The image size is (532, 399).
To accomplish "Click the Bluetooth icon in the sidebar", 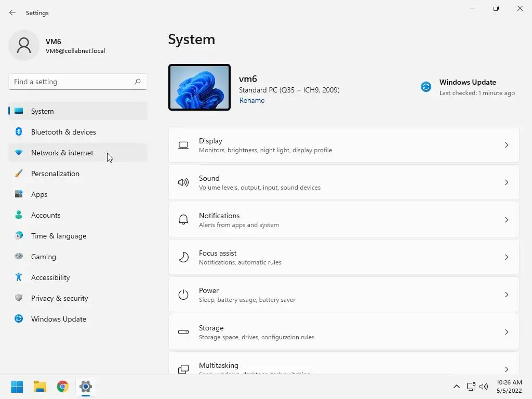I will 19,131.
